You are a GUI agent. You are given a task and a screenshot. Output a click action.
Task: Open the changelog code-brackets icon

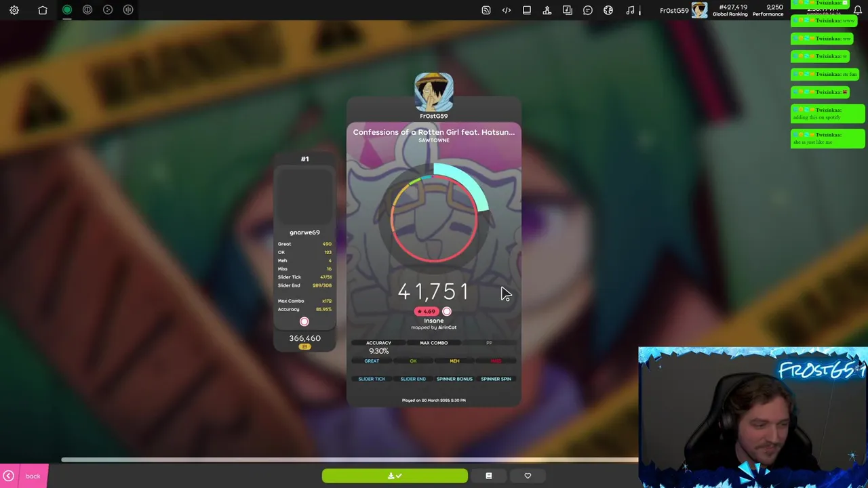[x=507, y=10]
